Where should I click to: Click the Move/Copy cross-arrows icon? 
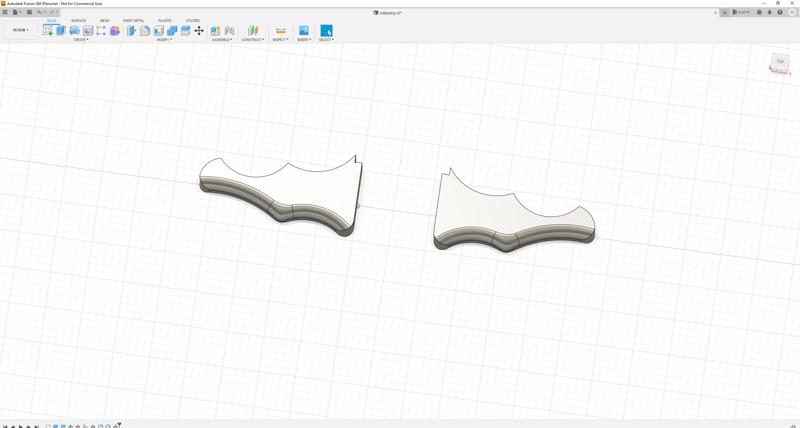point(199,31)
